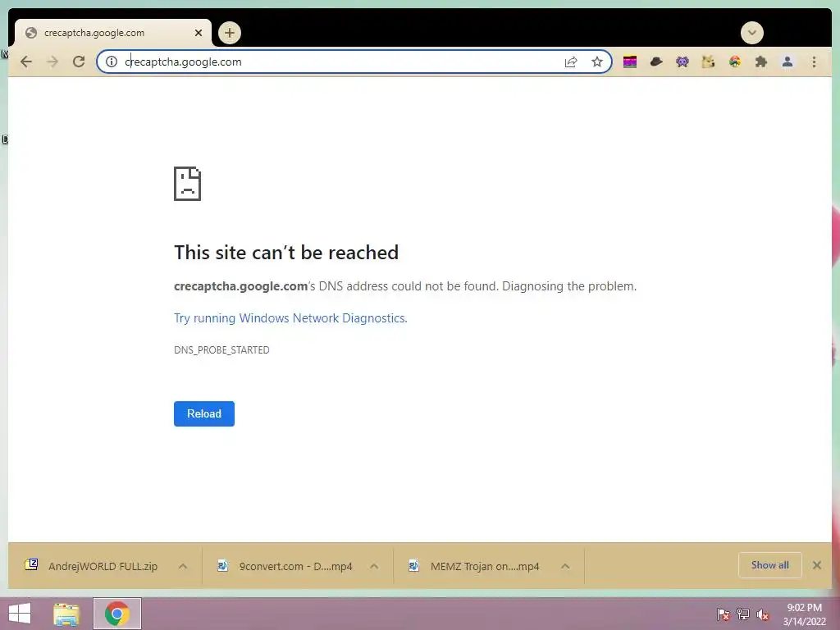The width and height of the screenshot is (840, 630).
Task: Click Show all downloads button
Action: [x=769, y=565]
